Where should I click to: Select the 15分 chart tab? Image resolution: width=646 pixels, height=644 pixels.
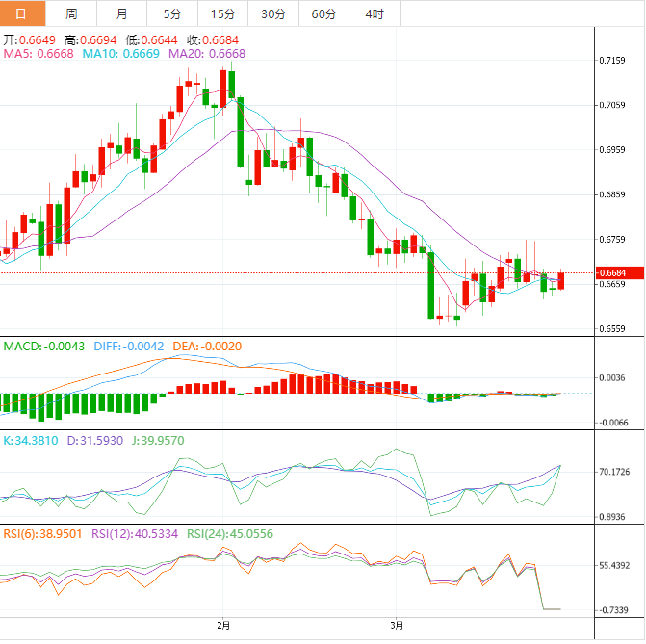(x=221, y=13)
